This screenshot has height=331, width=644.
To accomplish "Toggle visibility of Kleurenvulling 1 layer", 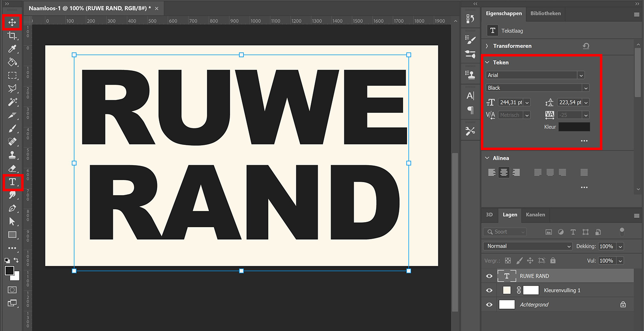I will tap(489, 290).
